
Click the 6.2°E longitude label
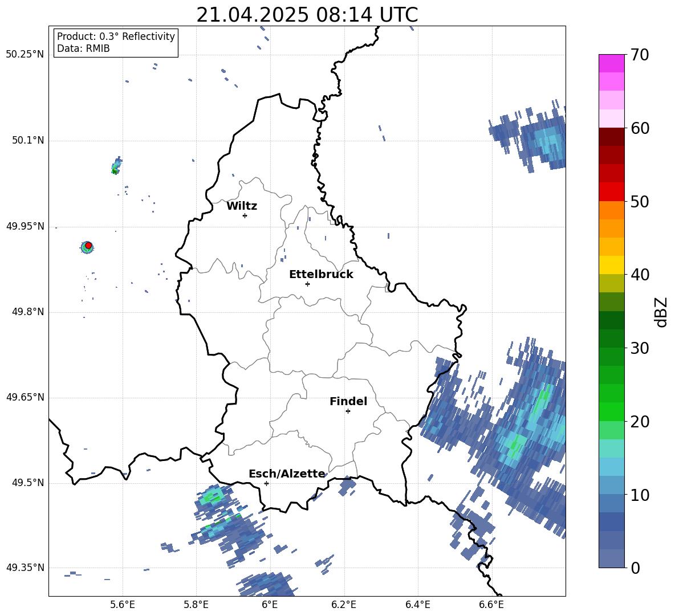coord(344,605)
